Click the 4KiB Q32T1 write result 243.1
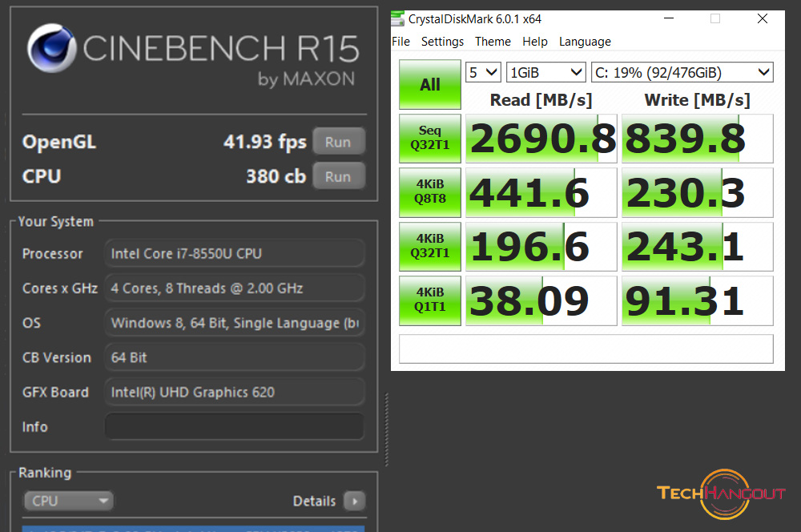This screenshot has width=801, height=532. coord(698,246)
